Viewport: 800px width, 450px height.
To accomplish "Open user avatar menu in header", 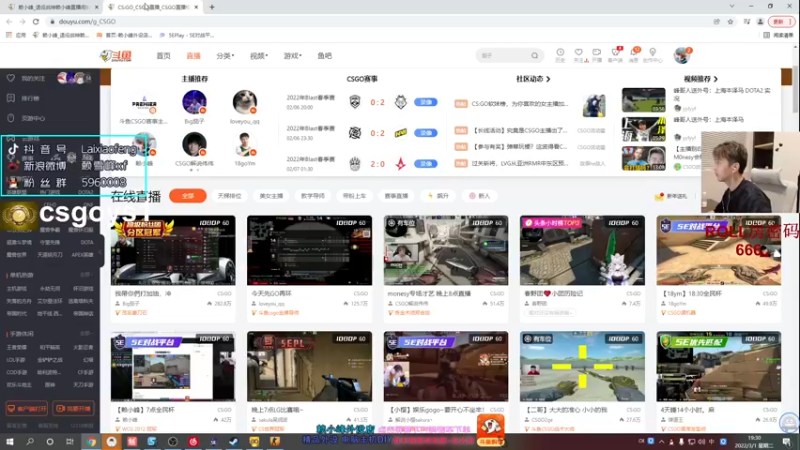I will pyautogui.click(x=682, y=55).
